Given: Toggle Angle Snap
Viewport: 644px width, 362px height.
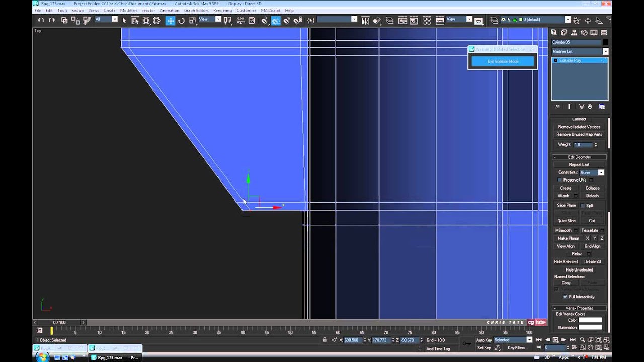Looking at the screenshot, I should click(x=276, y=20).
